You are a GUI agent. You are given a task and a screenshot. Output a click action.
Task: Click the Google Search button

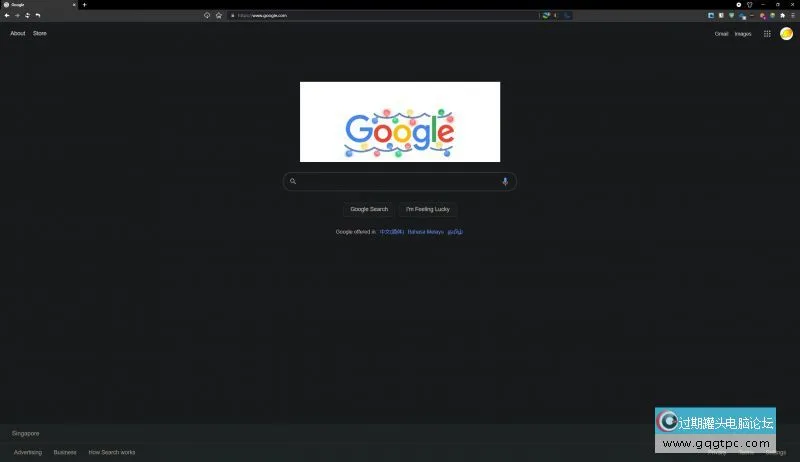point(369,209)
